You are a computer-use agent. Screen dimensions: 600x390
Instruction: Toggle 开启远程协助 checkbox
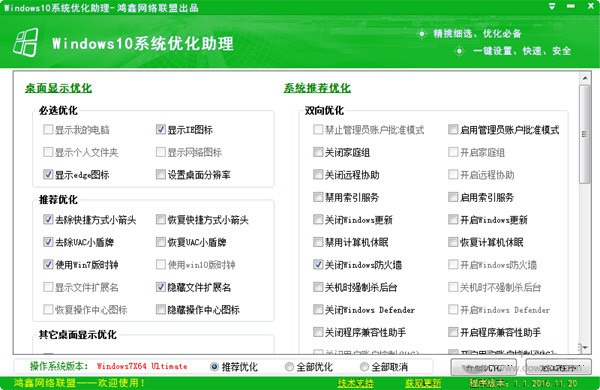(453, 175)
